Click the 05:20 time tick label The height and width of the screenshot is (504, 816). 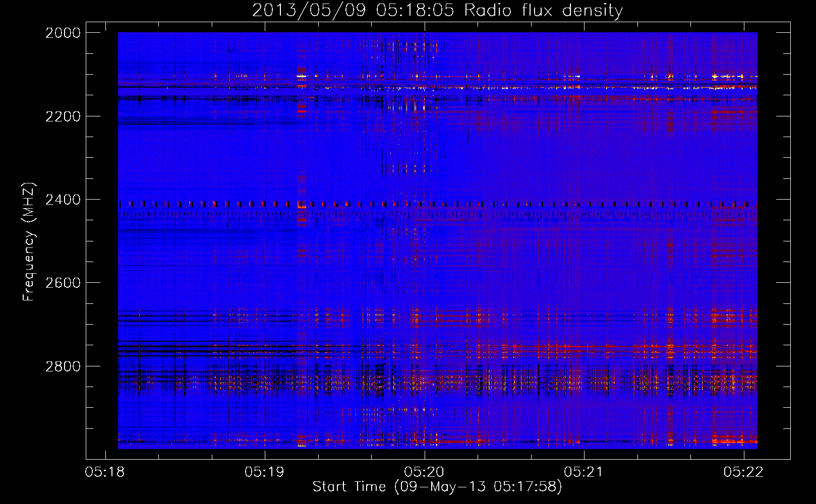(x=425, y=472)
